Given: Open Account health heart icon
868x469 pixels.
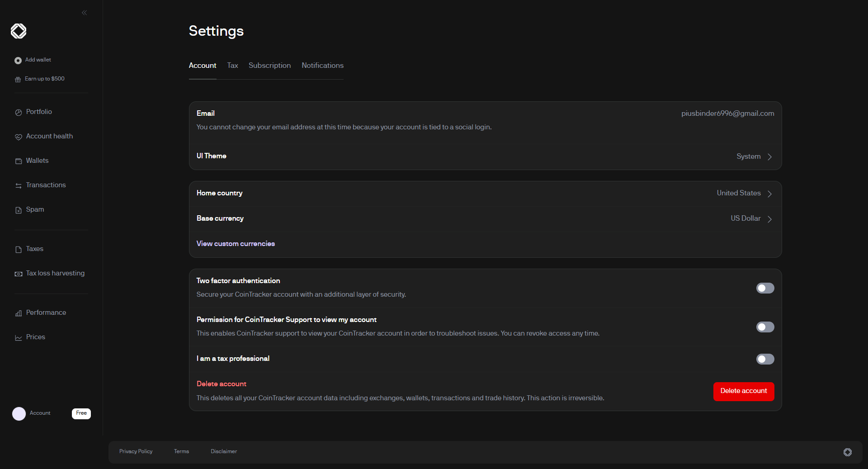Looking at the screenshot, I should [x=19, y=137].
